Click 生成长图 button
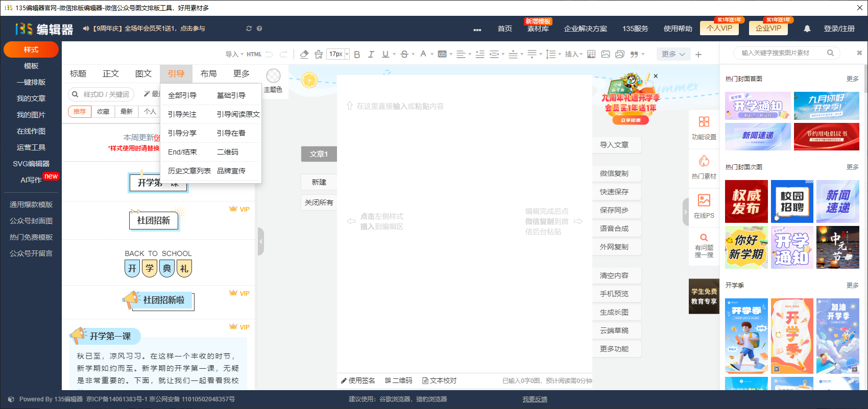The width and height of the screenshot is (868, 409). 617,312
